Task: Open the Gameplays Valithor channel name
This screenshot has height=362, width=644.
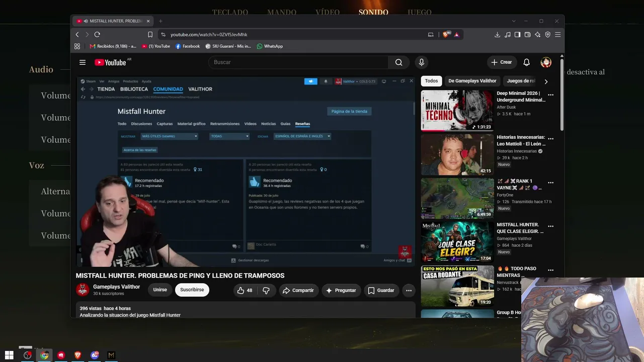Action: (116, 287)
